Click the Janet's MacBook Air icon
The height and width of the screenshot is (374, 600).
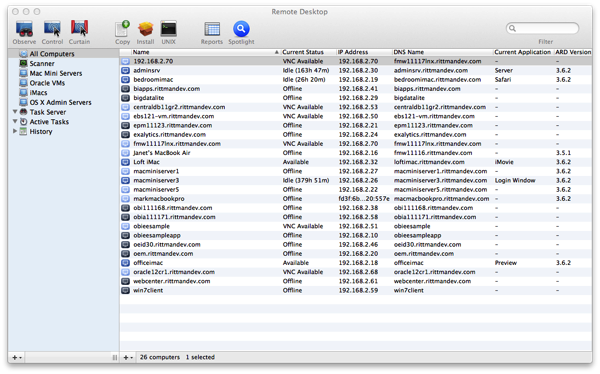[125, 153]
